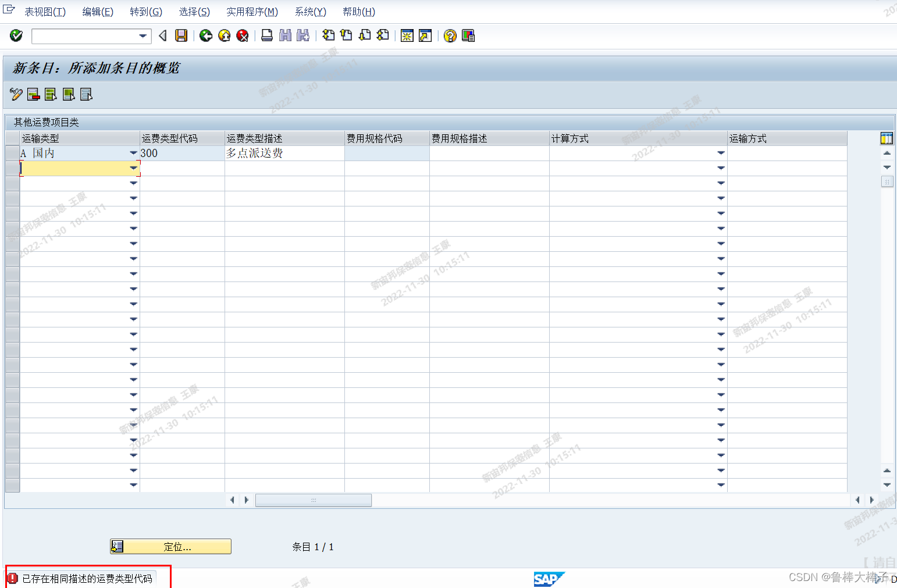The image size is (897, 588).
Task: Click the Find Next icon
Action: [302, 35]
